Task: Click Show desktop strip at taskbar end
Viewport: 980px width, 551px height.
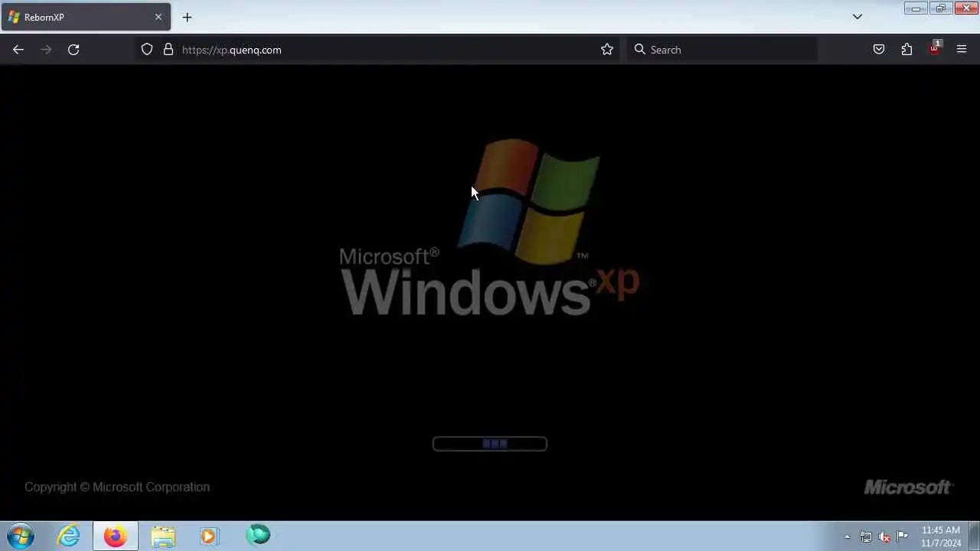Action: coord(975,536)
